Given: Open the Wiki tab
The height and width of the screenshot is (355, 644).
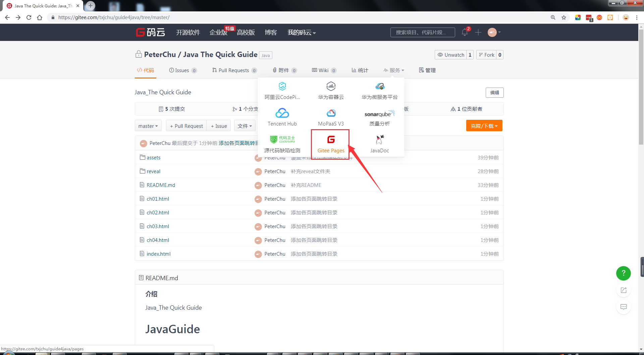Looking at the screenshot, I should 324,70.
